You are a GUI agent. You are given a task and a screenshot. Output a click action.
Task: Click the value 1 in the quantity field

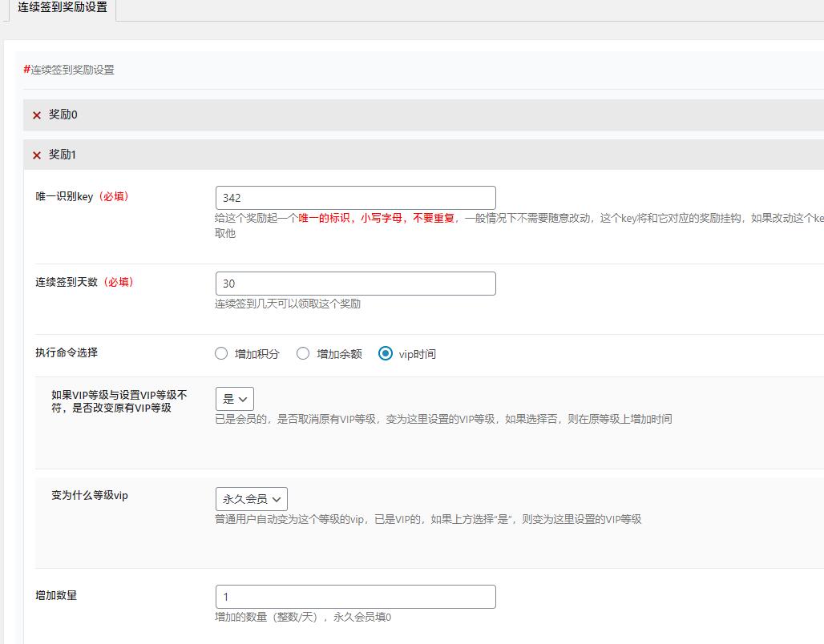coord(227,596)
